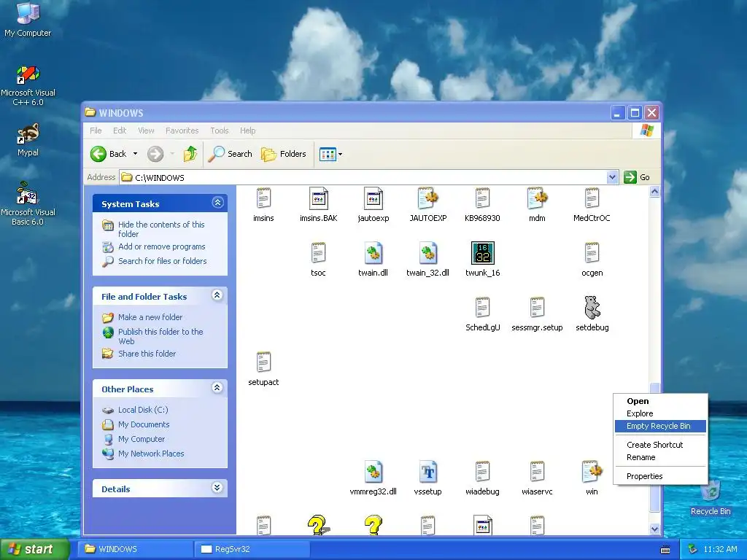Select the MedCtrOC file icon
The image size is (747, 560).
point(592,198)
